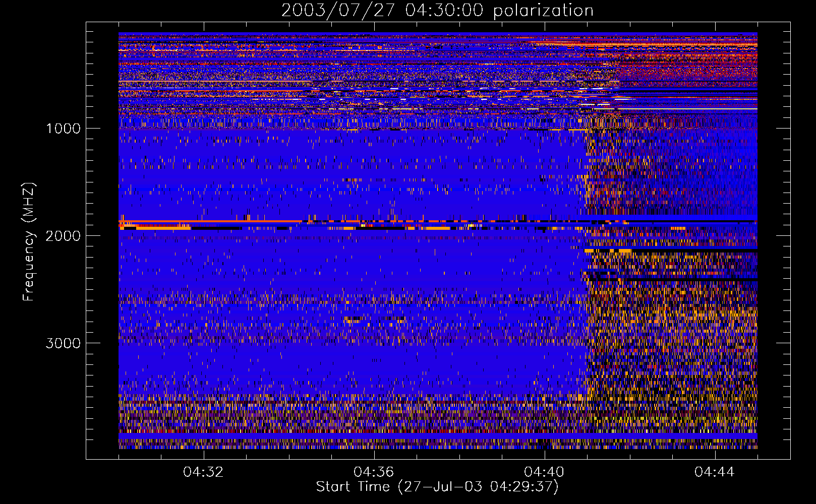
Task: Click the 2000 frequency tick label
Action: point(63,236)
